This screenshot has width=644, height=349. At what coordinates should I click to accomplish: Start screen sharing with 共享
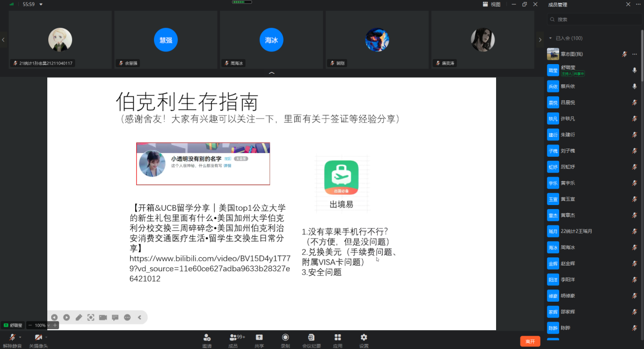point(259,338)
